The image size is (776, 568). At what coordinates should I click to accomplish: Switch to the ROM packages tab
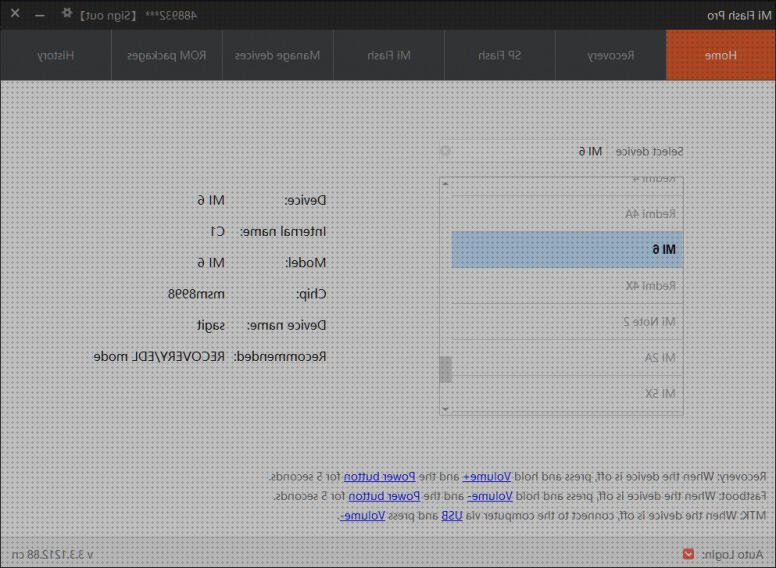click(x=166, y=56)
